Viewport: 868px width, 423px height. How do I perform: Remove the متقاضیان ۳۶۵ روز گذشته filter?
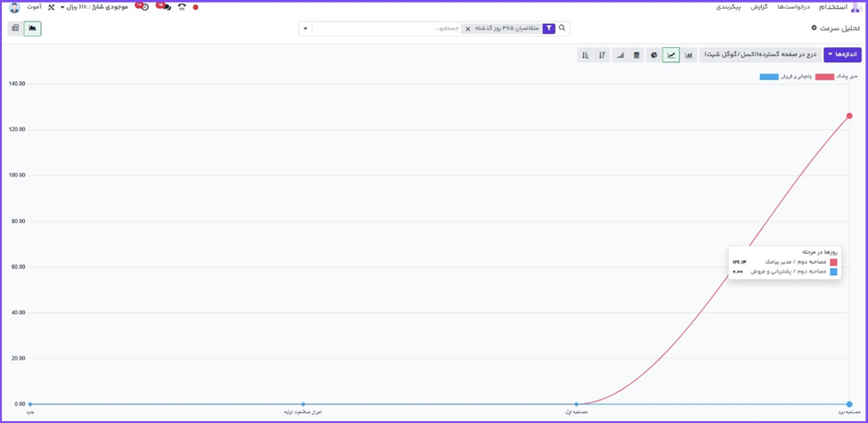(x=467, y=28)
